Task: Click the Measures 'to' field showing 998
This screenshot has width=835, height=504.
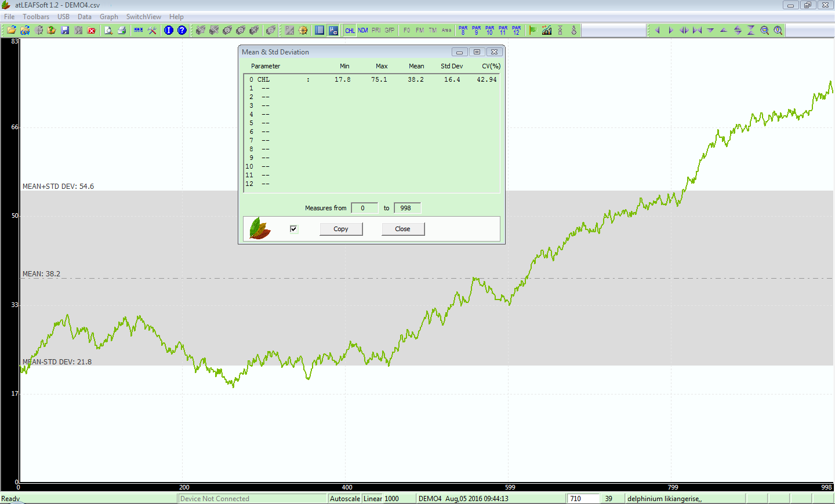Action: click(x=407, y=208)
